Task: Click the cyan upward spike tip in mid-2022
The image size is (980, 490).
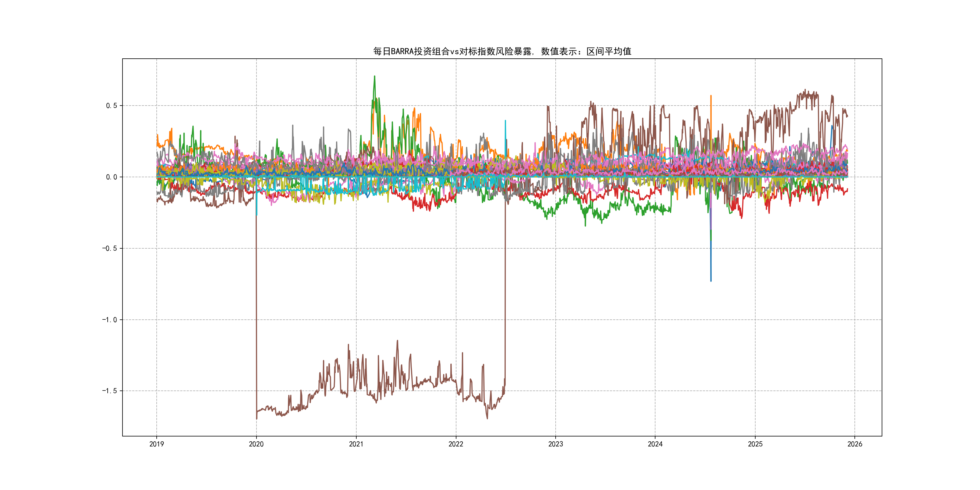Action: [505, 121]
